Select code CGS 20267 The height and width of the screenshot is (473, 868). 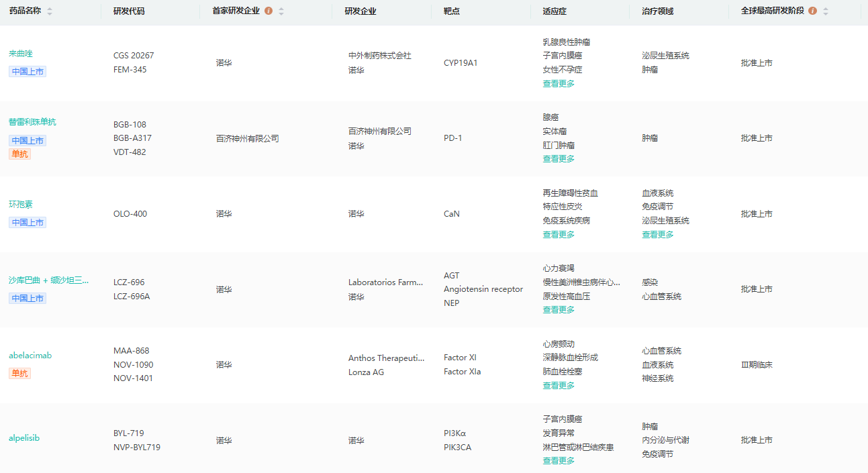pyautogui.click(x=134, y=56)
